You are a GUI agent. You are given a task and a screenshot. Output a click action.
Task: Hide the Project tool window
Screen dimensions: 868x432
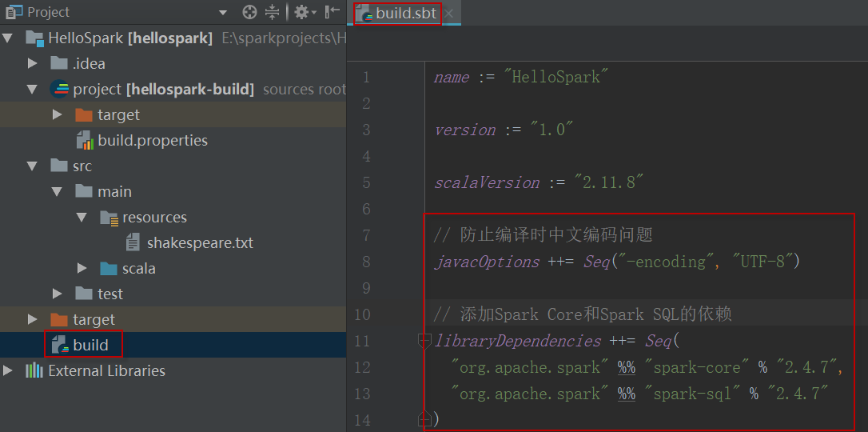[x=332, y=12]
